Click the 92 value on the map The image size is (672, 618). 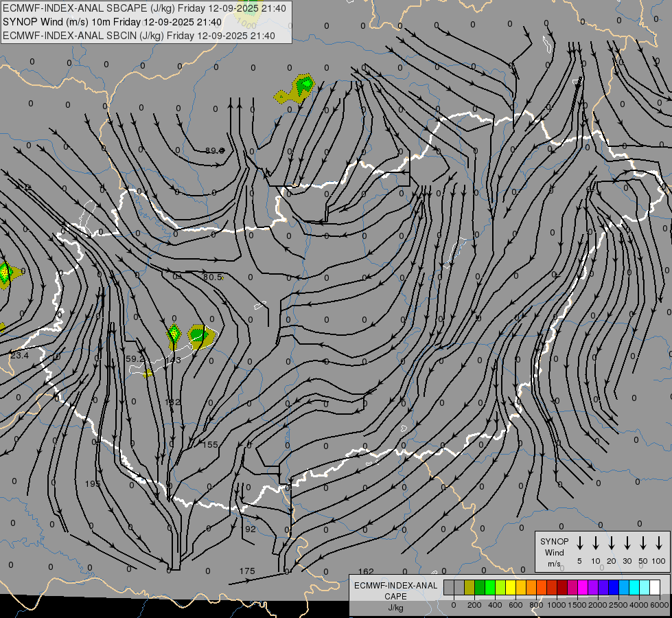click(251, 529)
